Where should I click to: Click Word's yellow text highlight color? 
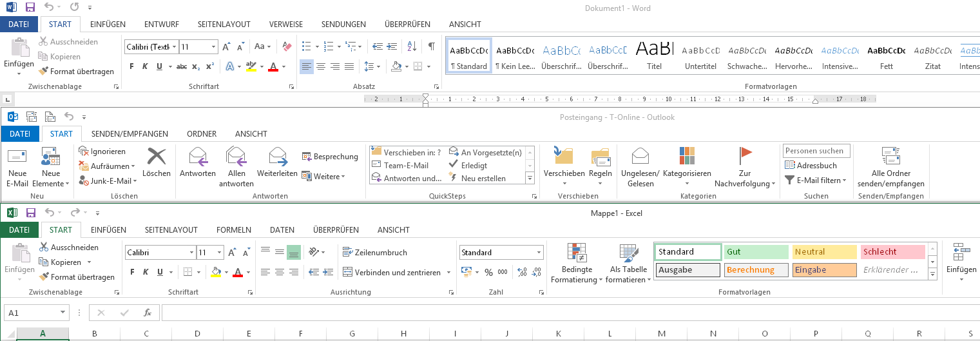click(251, 66)
